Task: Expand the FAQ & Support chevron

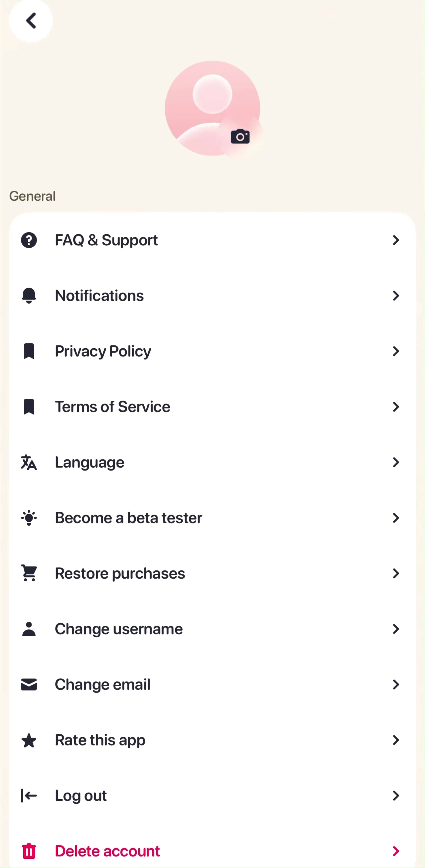Action: click(396, 240)
